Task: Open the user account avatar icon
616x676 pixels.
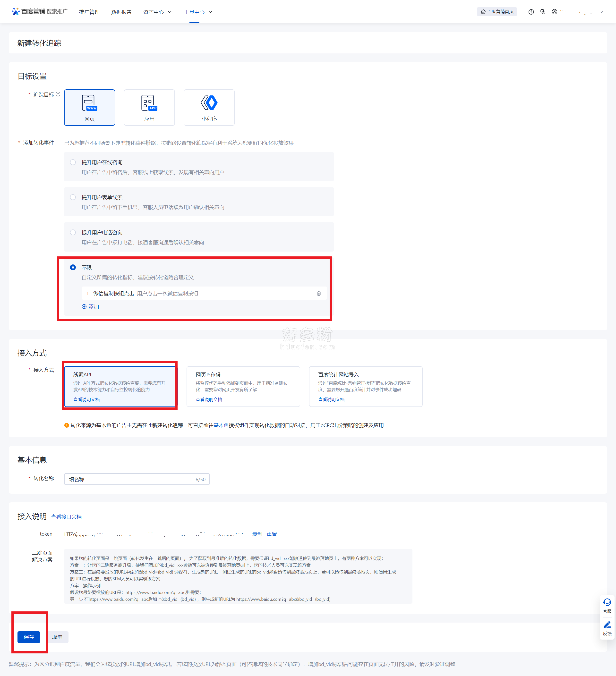Action: (554, 12)
